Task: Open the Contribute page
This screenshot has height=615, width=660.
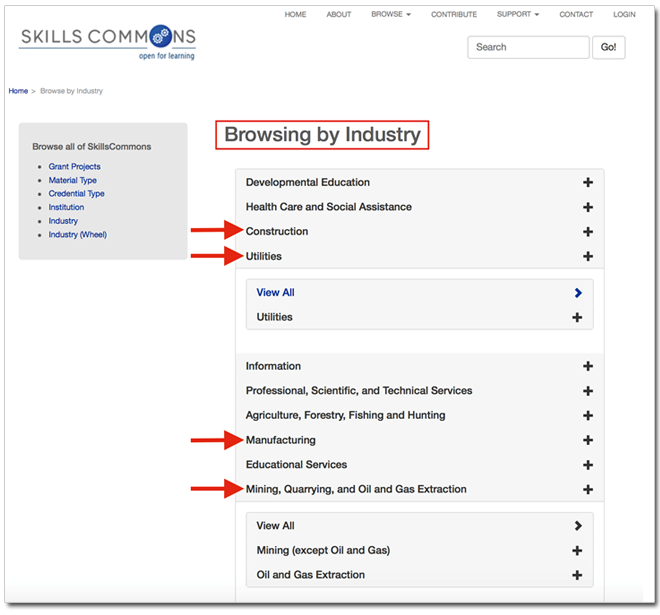Action: (x=454, y=14)
